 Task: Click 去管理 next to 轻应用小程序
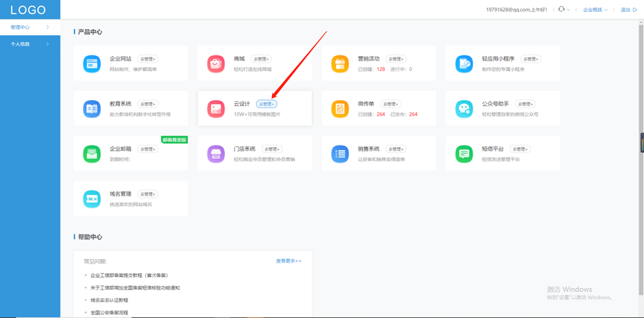(531, 59)
